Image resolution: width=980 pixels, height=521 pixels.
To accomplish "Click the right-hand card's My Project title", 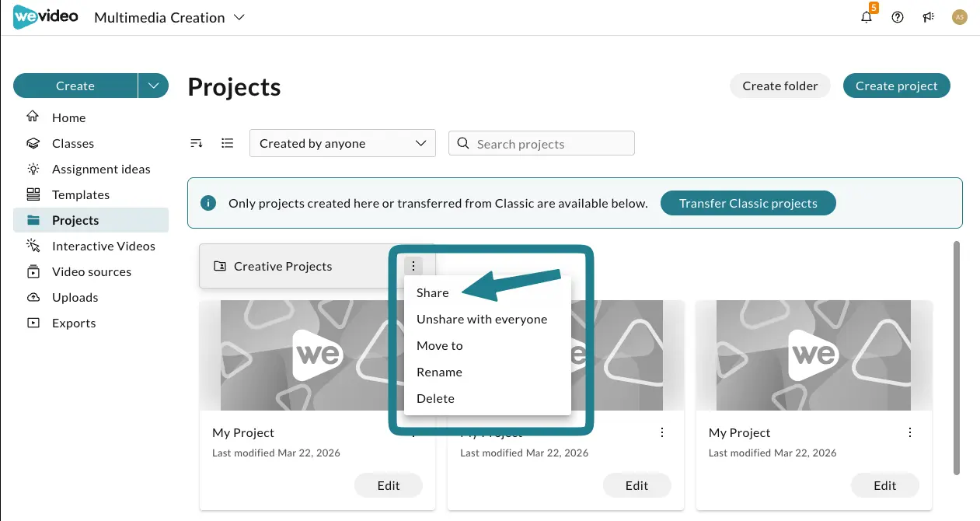I will pyautogui.click(x=739, y=432).
